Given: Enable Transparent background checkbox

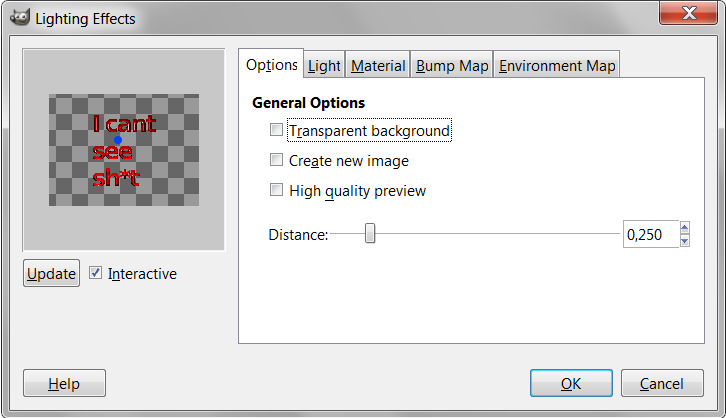Looking at the screenshot, I should click(x=276, y=130).
